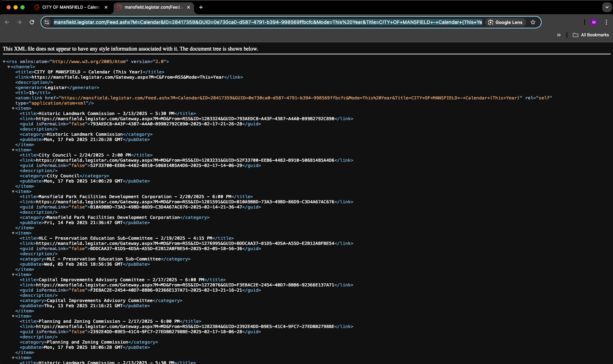Image resolution: width=613 pixels, height=364 pixels.
Task: Click the channel link Gateway.aspx?M=C
Action: click(x=128, y=77)
